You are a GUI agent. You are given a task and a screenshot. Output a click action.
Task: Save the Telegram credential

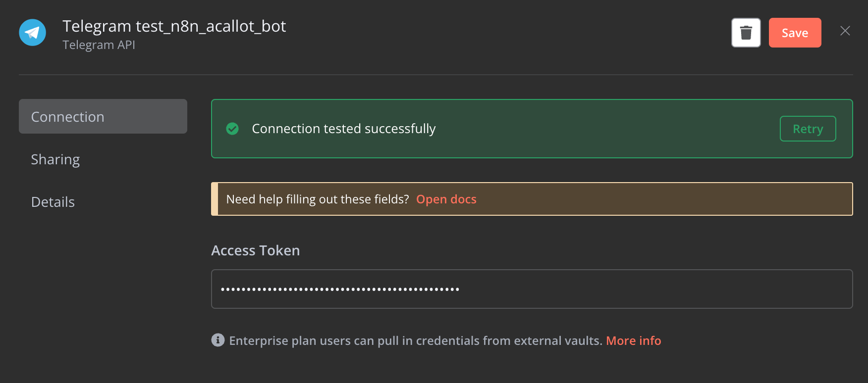pyautogui.click(x=795, y=33)
